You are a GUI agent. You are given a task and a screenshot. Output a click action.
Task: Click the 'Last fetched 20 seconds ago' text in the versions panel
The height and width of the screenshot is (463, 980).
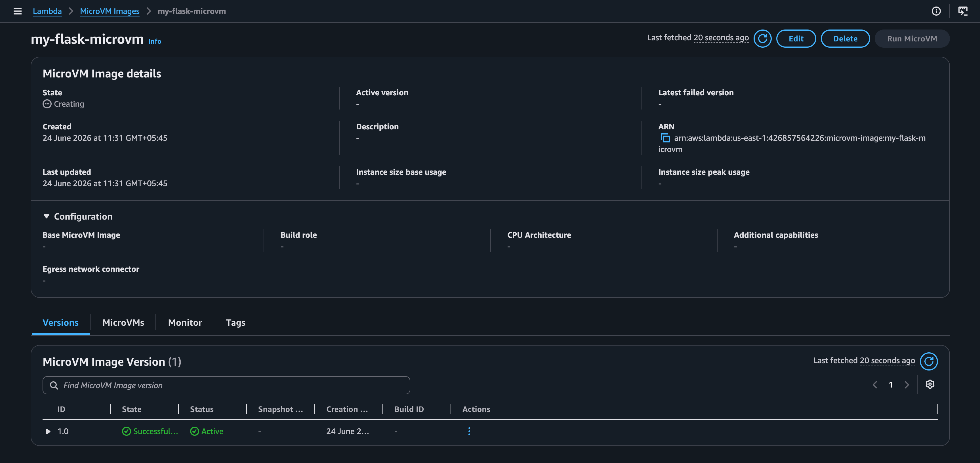click(x=864, y=360)
